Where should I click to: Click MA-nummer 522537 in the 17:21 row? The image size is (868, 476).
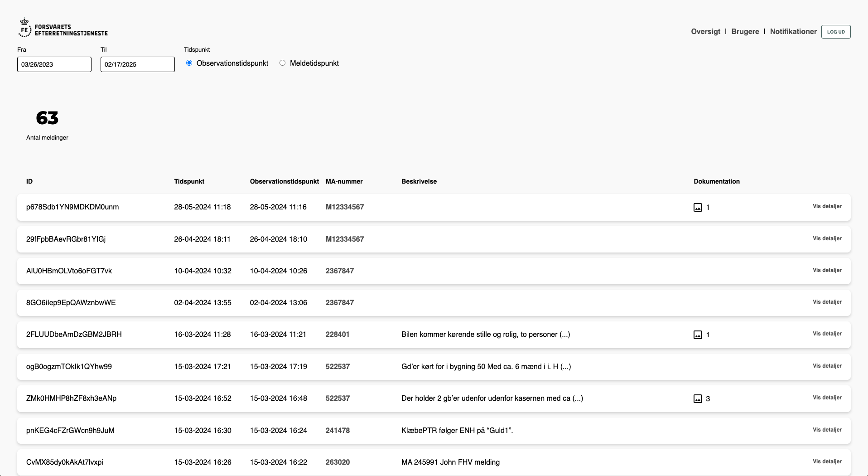[x=338, y=366]
